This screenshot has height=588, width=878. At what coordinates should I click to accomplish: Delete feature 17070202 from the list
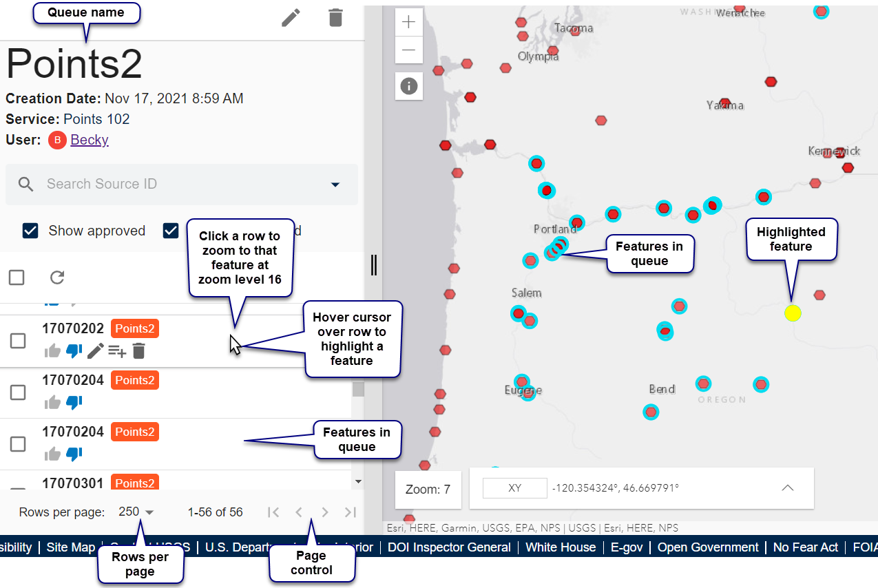(138, 351)
